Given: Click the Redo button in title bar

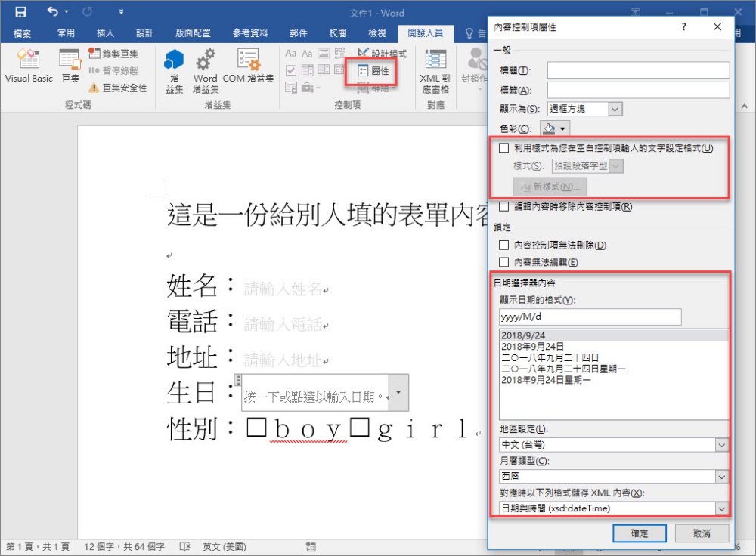Looking at the screenshot, I should point(87,11).
